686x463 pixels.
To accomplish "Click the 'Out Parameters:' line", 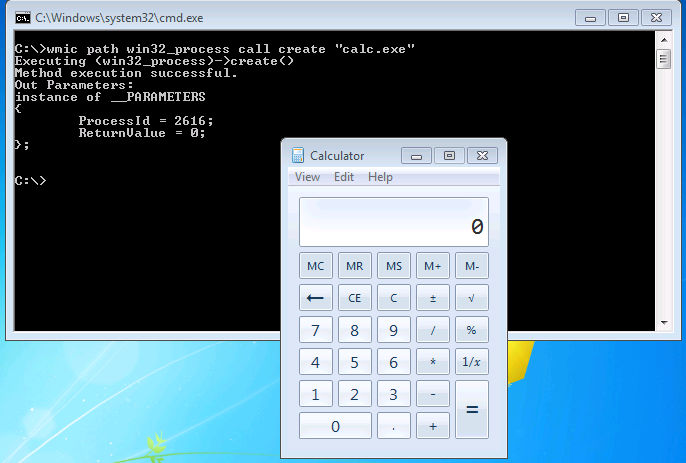I will point(74,85).
